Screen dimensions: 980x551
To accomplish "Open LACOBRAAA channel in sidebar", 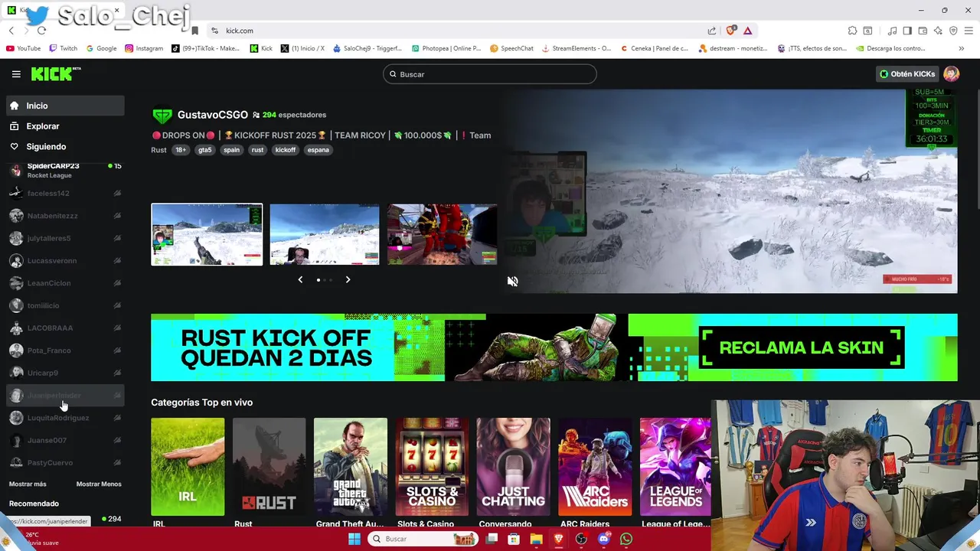I will (65, 328).
